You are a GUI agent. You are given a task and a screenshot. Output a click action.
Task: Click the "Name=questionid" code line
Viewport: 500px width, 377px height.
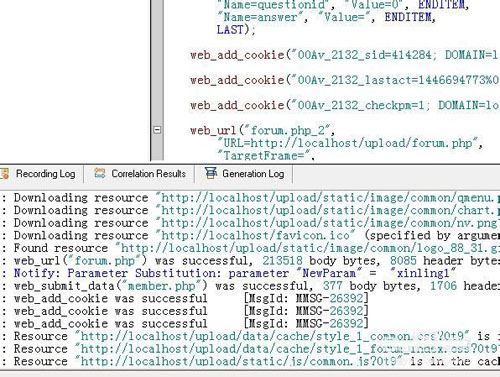[x=343, y=5]
